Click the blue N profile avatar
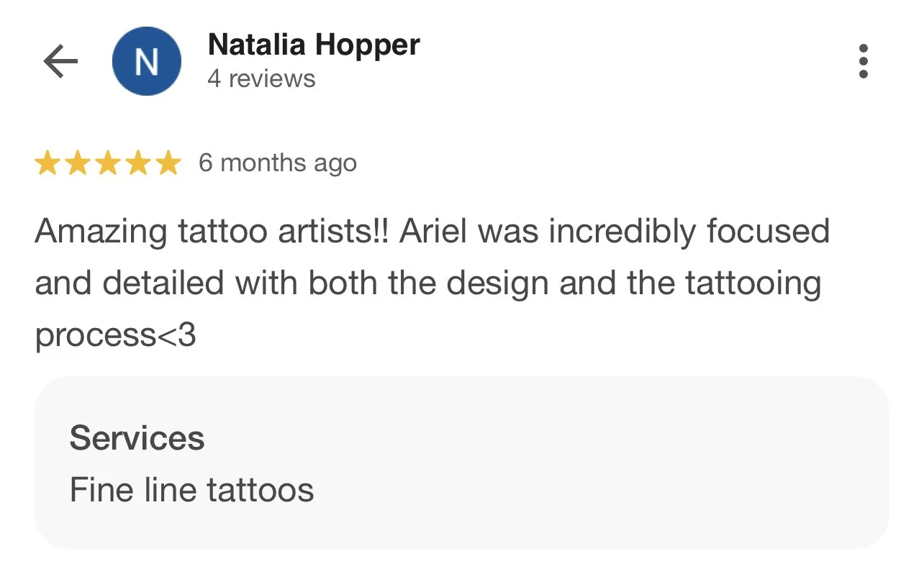 pyautogui.click(x=147, y=62)
